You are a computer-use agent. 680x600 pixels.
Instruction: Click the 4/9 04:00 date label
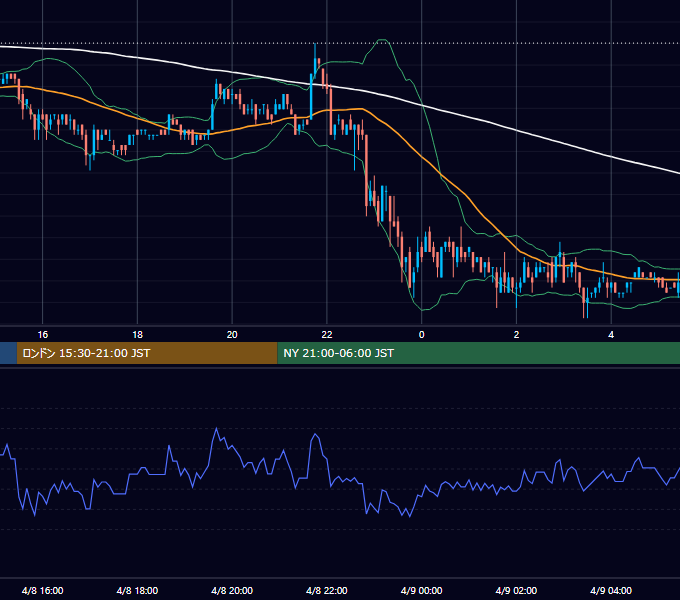[611, 590]
